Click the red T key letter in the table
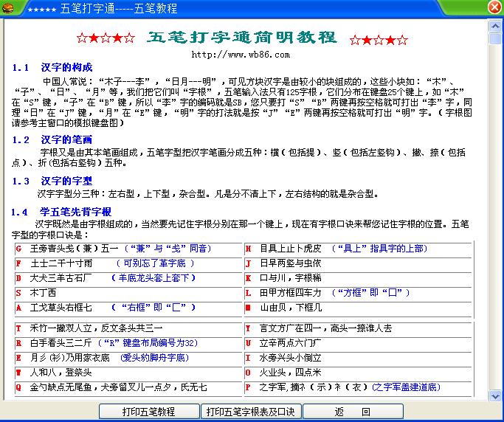This screenshot has height=422, width=504. pos(18,328)
